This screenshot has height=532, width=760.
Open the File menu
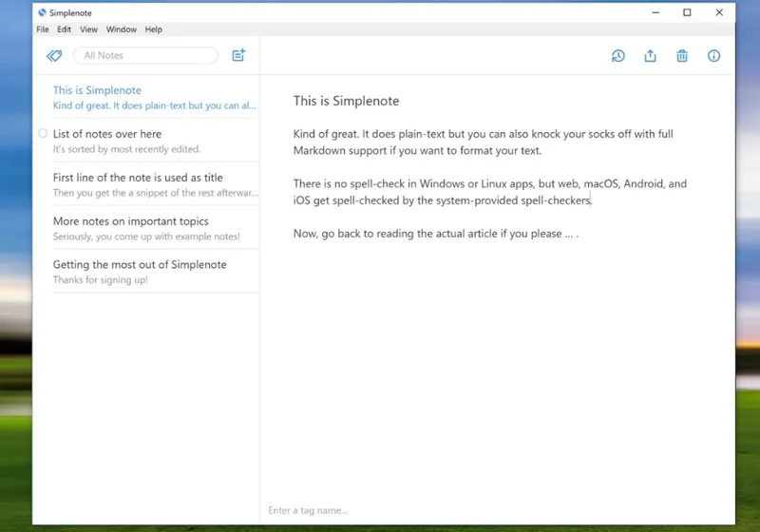point(43,29)
